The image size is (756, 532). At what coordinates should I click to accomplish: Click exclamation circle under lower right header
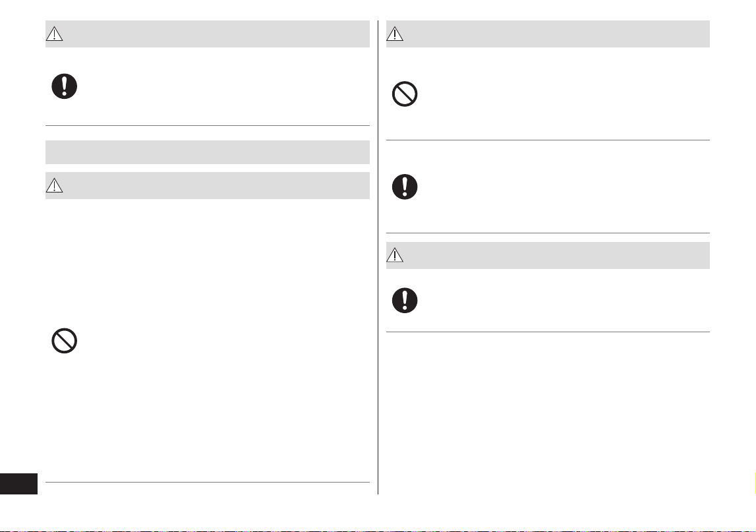405,301
